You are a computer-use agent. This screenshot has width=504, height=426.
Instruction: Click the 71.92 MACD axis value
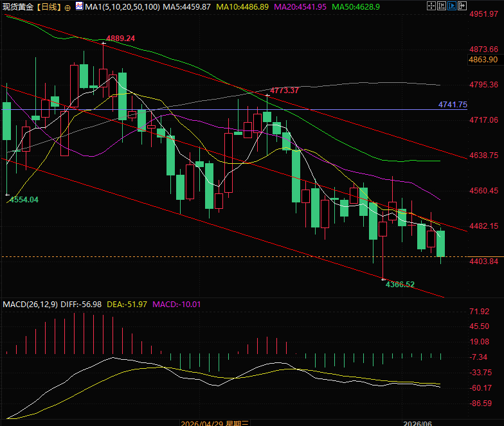click(x=480, y=311)
